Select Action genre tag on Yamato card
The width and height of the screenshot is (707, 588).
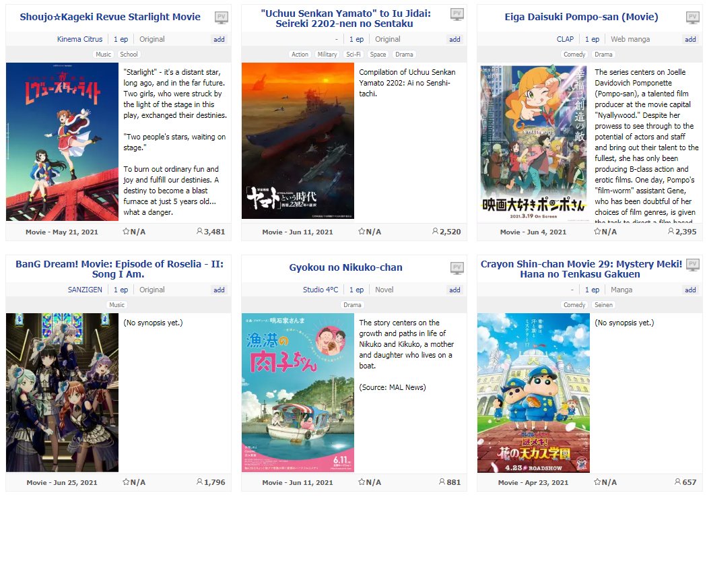(300, 54)
